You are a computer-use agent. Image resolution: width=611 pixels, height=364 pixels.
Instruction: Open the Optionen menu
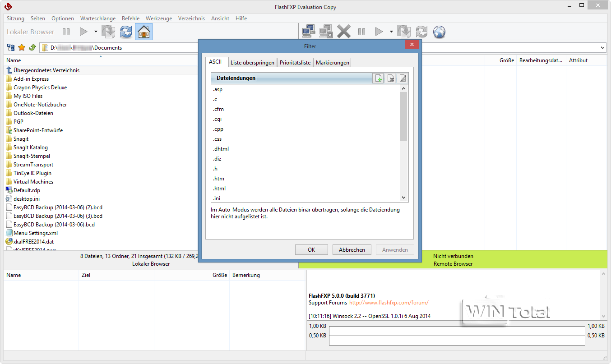[x=63, y=18]
